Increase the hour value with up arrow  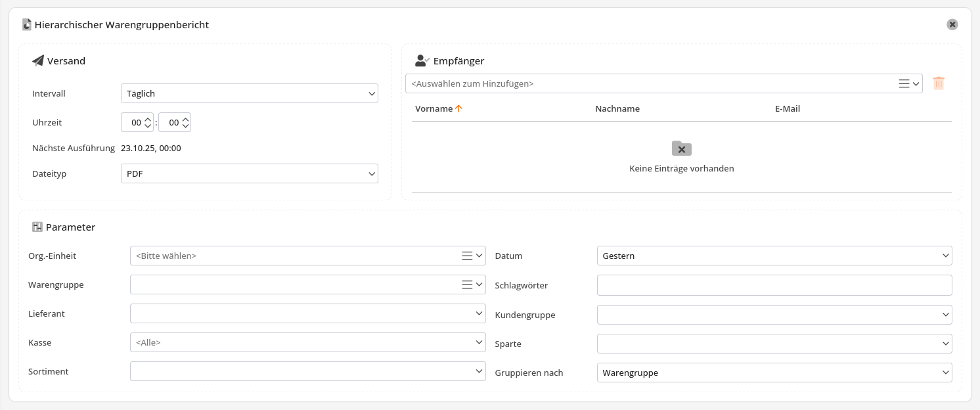pos(148,119)
